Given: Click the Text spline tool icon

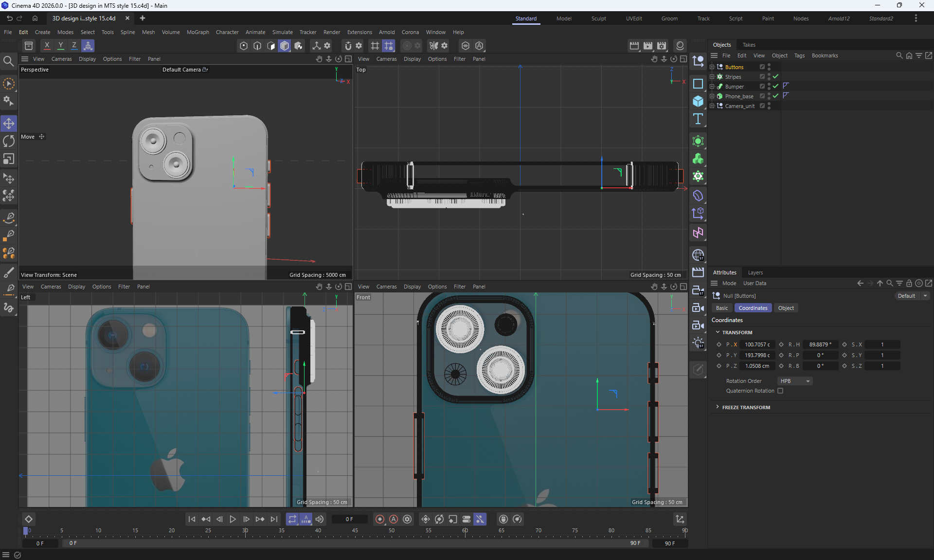Looking at the screenshot, I should (698, 119).
